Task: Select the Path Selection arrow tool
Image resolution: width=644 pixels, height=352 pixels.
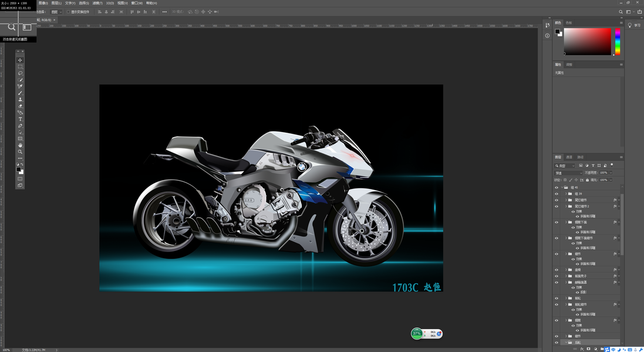Action: [x=20, y=132]
